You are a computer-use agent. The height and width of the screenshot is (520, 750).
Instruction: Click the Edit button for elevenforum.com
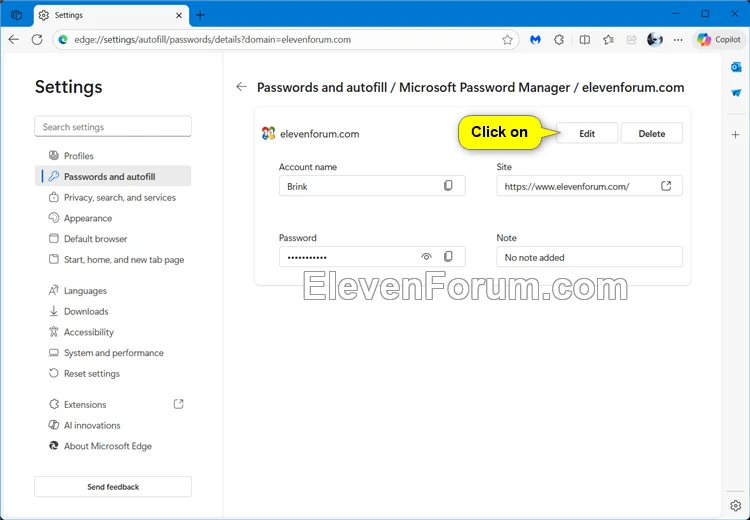click(587, 133)
